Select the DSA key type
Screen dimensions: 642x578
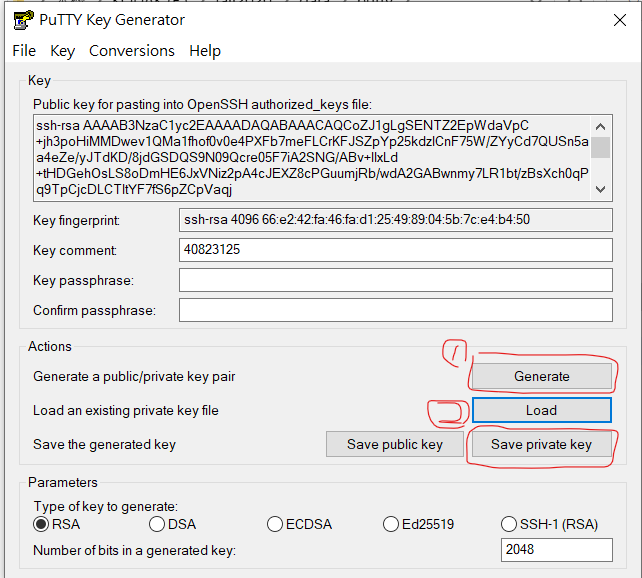pyautogui.click(x=172, y=524)
